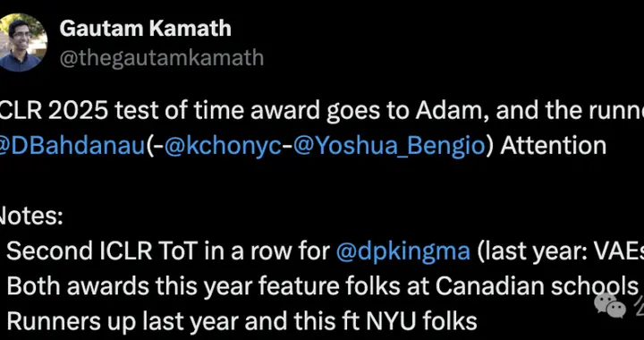Open the @dpkingma mention
The width and height of the screenshot is (644, 340).
(402, 251)
